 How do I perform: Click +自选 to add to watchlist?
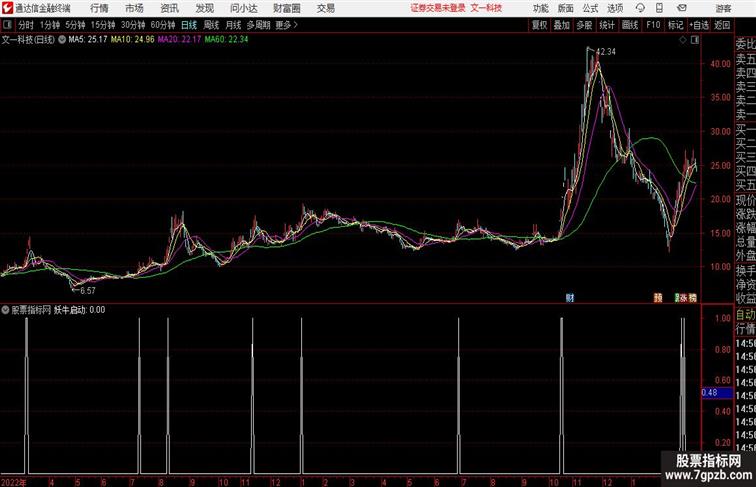pyautogui.click(x=699, y=25)
